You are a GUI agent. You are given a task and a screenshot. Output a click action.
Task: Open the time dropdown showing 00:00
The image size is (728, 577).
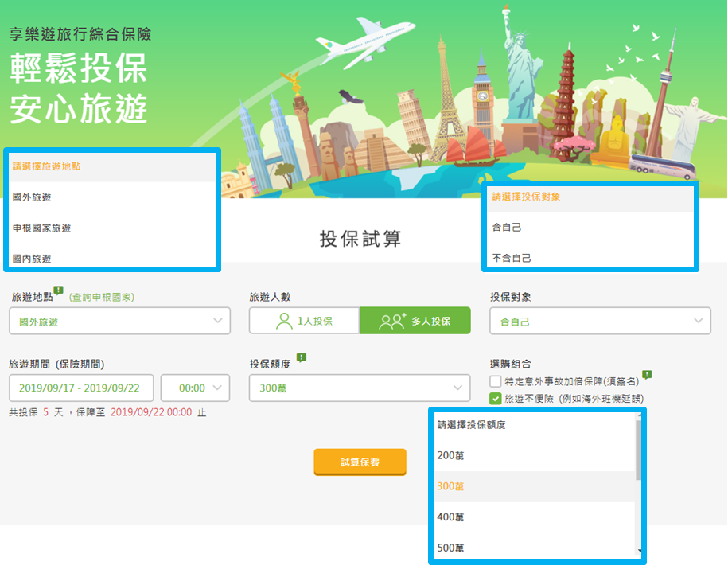coord(195,388)
